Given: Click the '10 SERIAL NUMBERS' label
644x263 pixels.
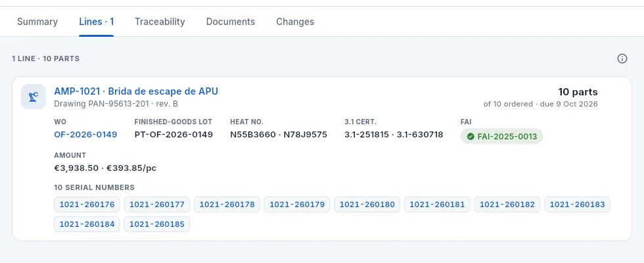Looking at the screenshot, I should pyautogui.click(x=95, y=187).
